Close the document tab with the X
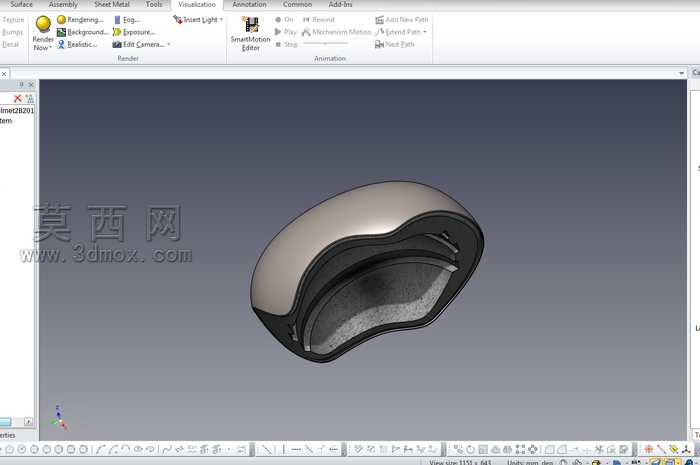This screenshot has height=465, width=700. tap(4, 74)
